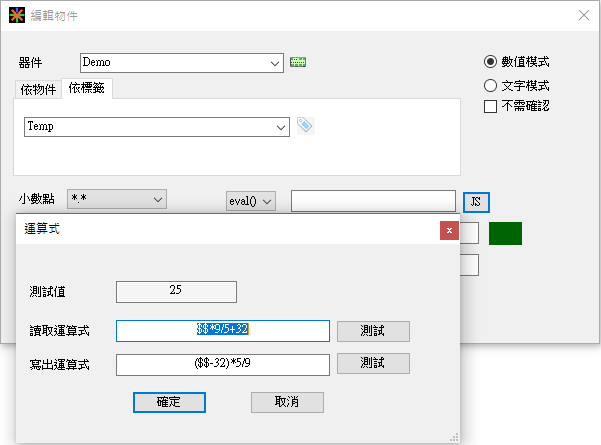The width and height of the screenshot is (601, 445).
Task: Enable the 不需確認 checkbox
Action: coord(491,106)
